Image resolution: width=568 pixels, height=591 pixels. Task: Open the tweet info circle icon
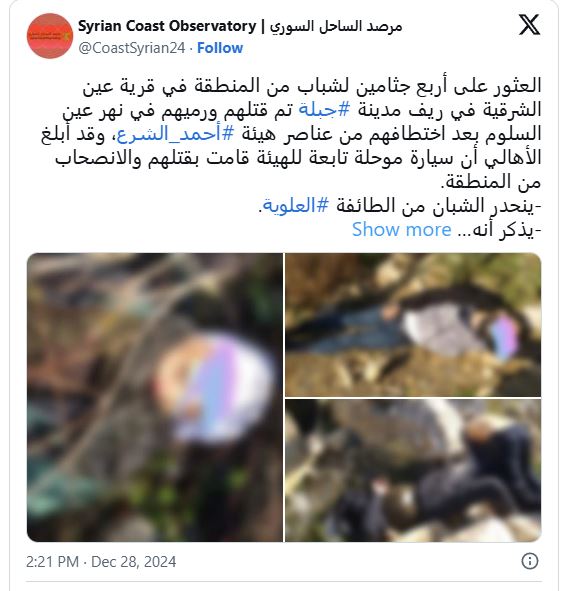[x=530, y=561]
